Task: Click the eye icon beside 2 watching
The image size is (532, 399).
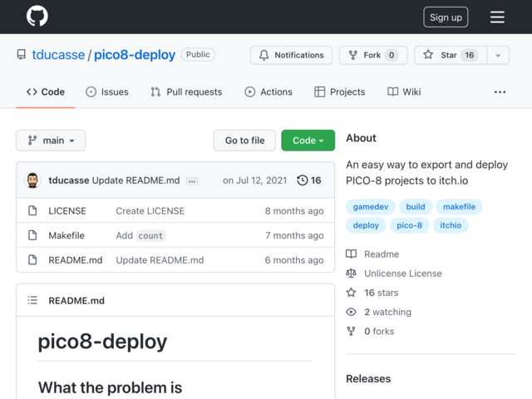Action: click(x=351, y=312)
